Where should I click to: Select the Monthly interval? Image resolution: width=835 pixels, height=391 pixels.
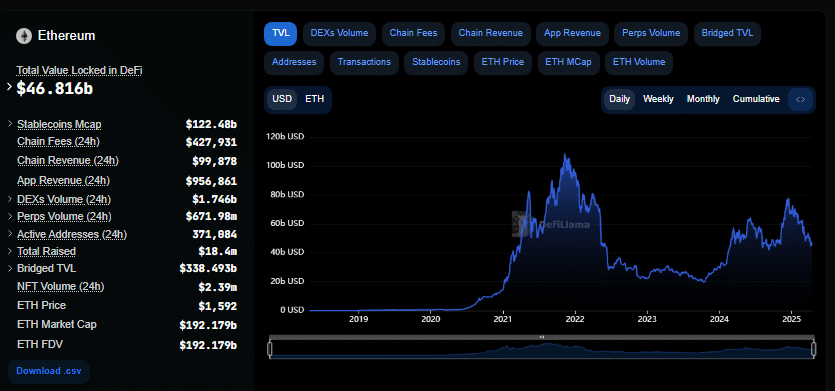[x=703, y=100]
